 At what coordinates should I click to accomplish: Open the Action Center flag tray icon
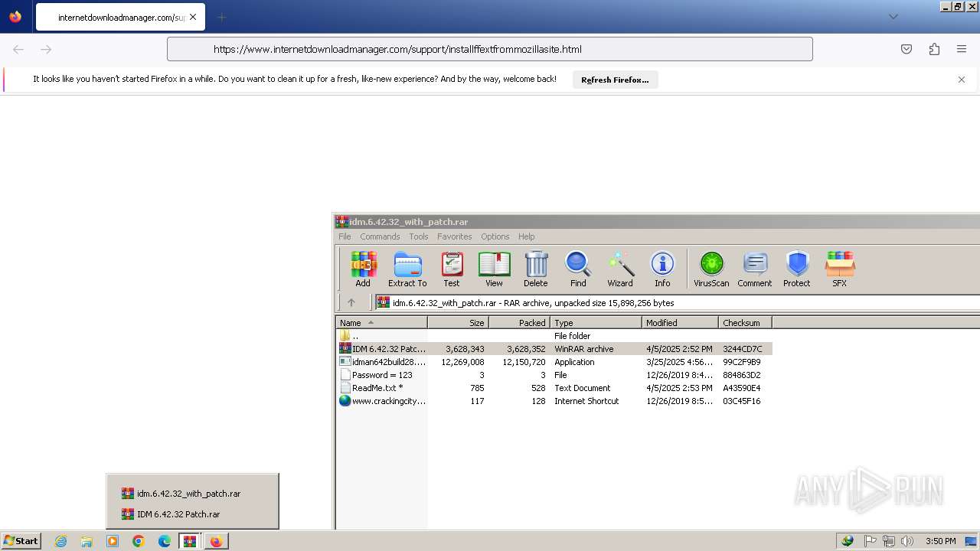pyautogui.click(x=871, y=541)
